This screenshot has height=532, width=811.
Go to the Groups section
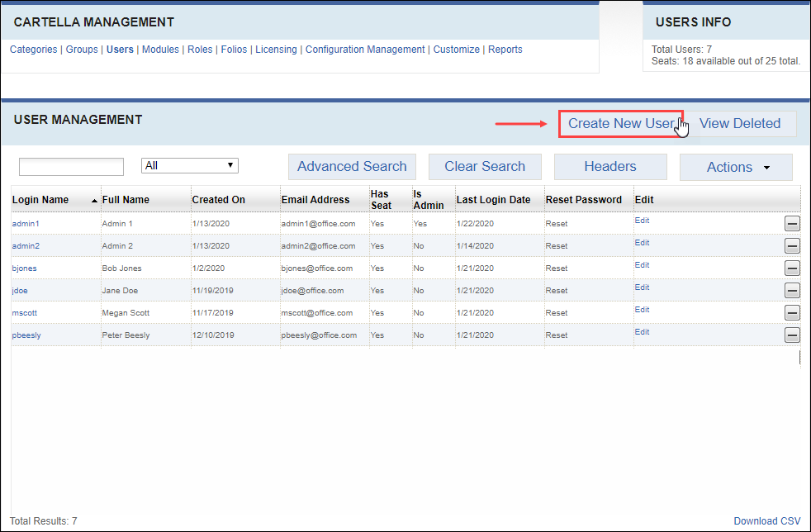tap(82, 50)
